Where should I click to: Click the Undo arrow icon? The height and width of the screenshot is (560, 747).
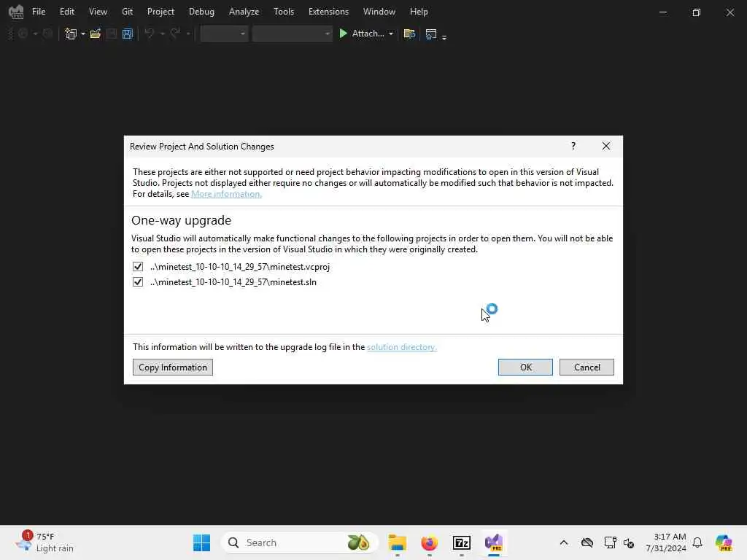point(149,34)
